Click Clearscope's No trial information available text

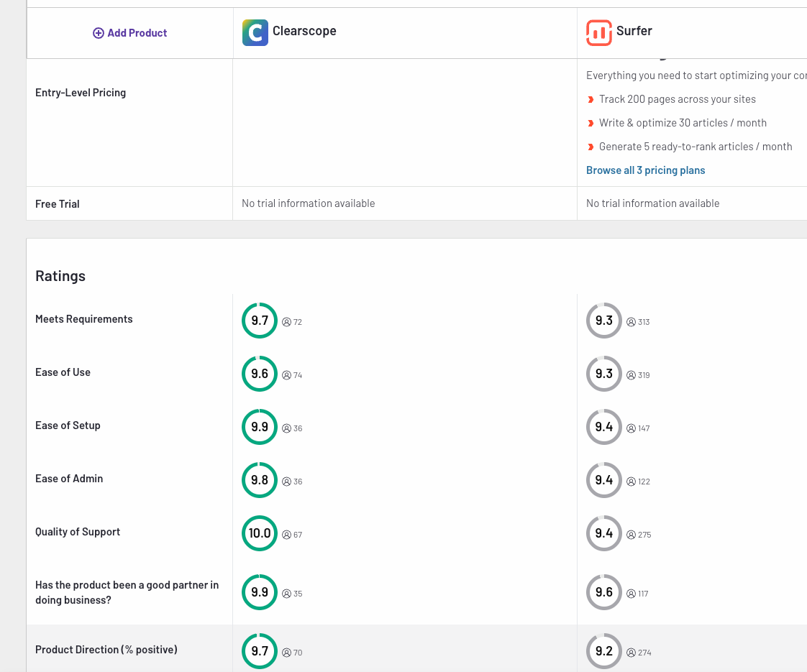pos(309,203)
